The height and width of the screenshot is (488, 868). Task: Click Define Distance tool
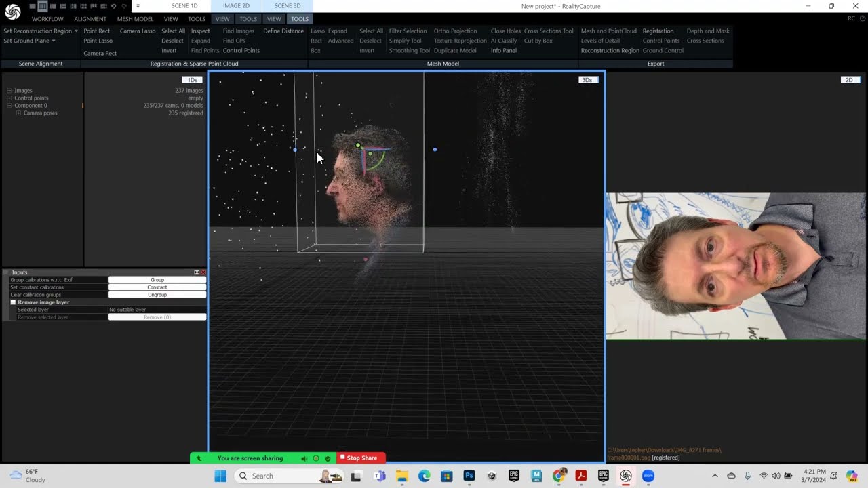pos(283,30)
